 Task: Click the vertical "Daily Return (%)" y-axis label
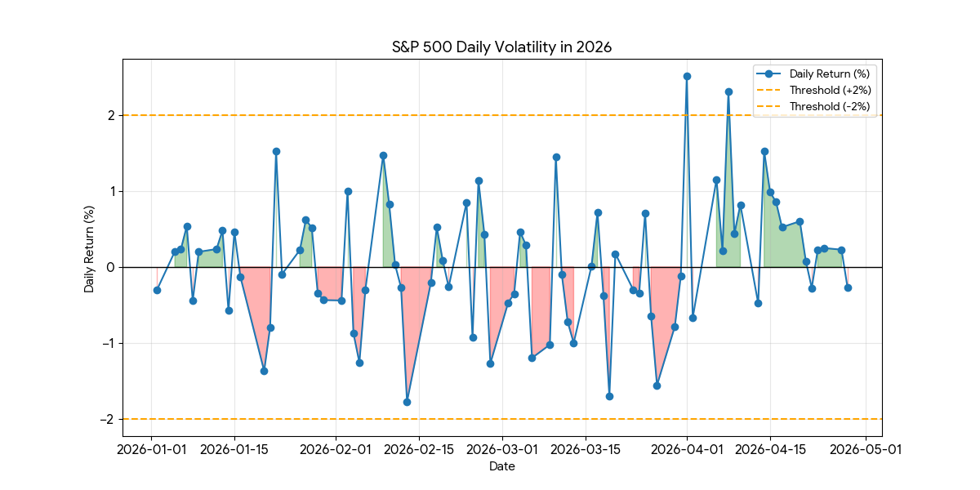(x=89, y=247)
